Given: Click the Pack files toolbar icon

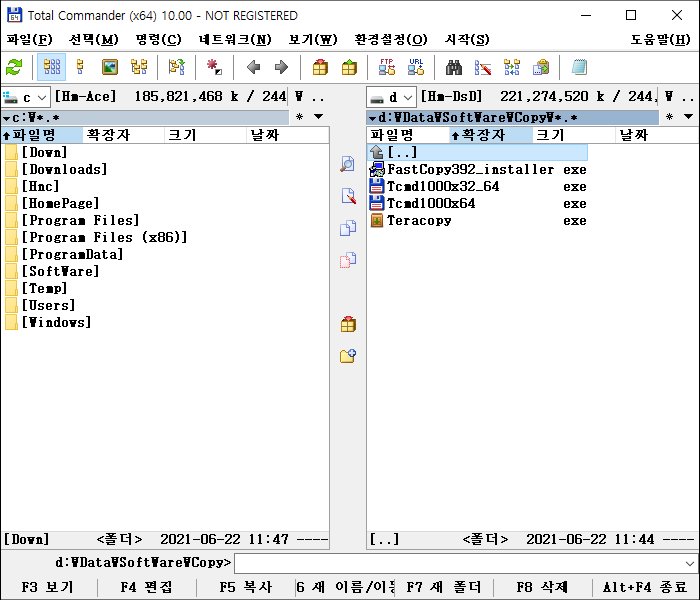Looking at the screenshot, I should [320, 67].
